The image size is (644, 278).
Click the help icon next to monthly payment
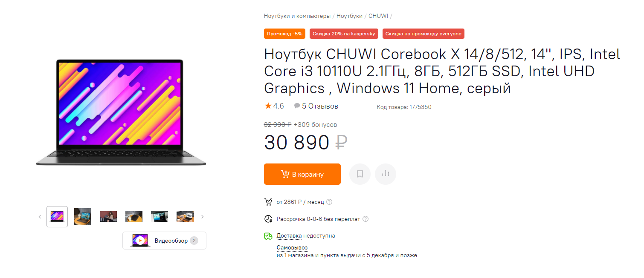point(329,202)
